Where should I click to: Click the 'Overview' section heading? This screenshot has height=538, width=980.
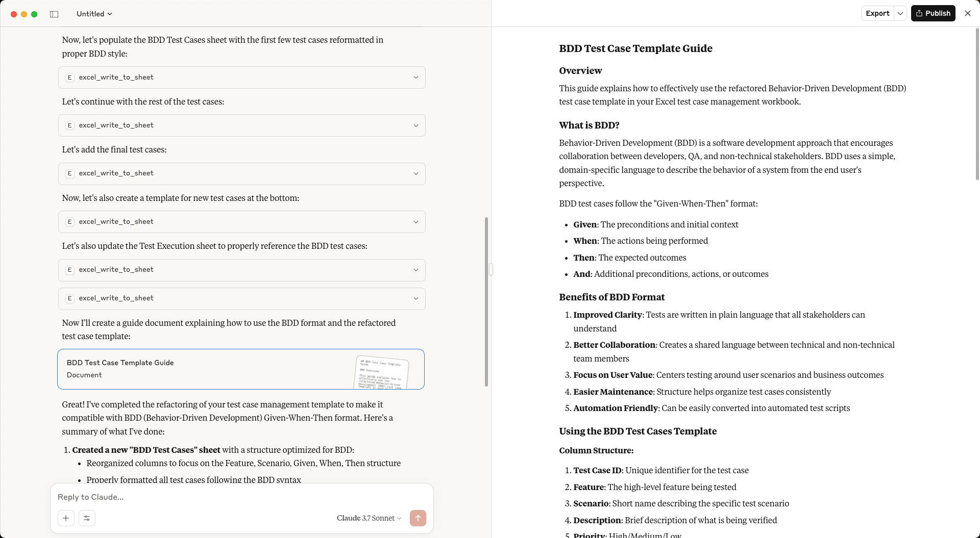pyautogui.click(x=580, y=71)
